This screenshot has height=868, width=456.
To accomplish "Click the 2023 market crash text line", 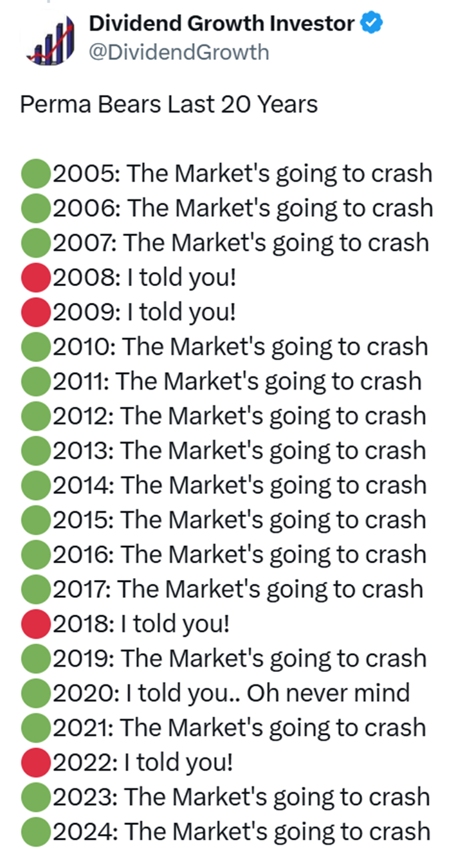I will [242, 797].
